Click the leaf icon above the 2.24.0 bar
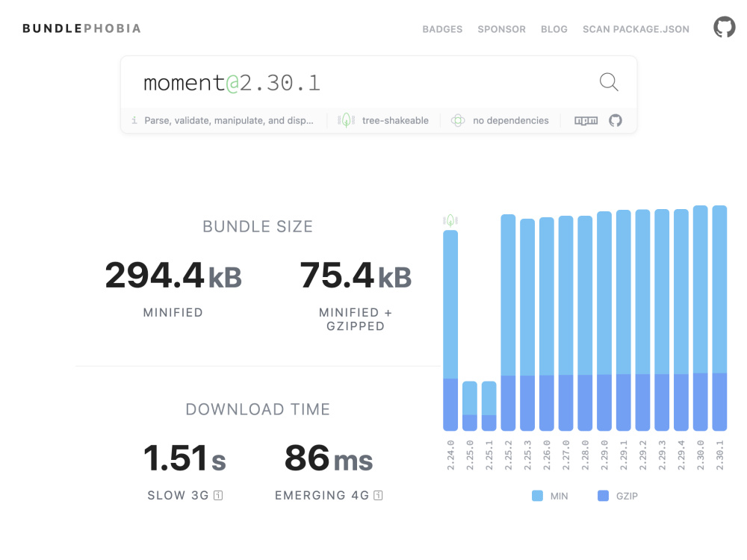 450,220
